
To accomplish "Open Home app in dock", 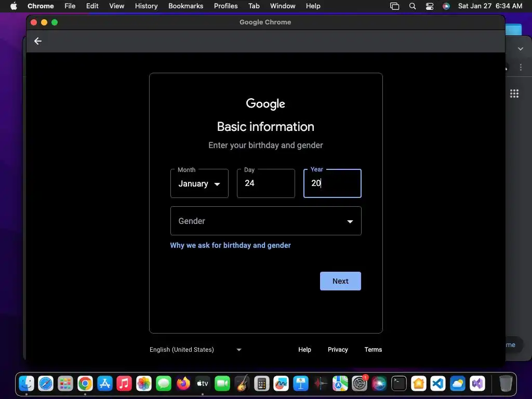I will point(418,384).
